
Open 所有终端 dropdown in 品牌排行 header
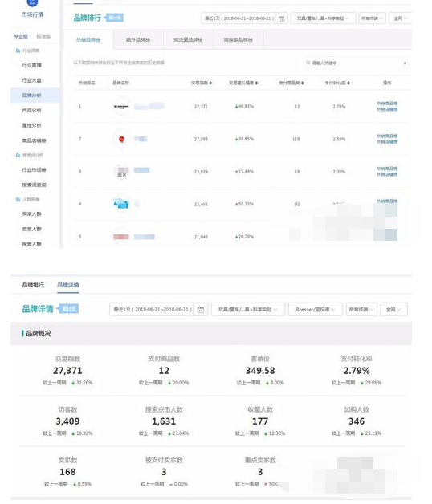tap(372, 18)
